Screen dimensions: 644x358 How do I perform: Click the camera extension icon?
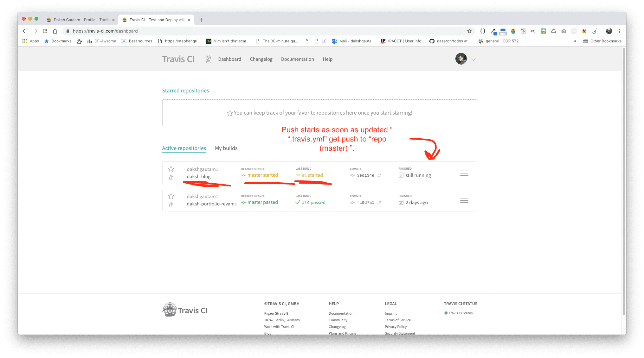(x=563, y=31)
